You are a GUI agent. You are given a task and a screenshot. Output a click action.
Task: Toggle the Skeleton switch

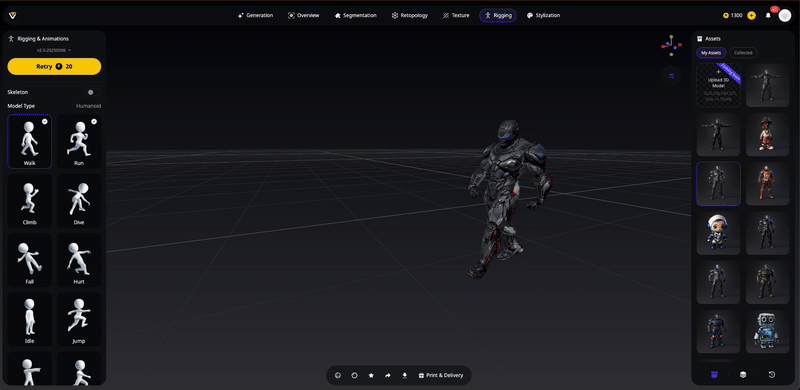click(x=94, y=92)
